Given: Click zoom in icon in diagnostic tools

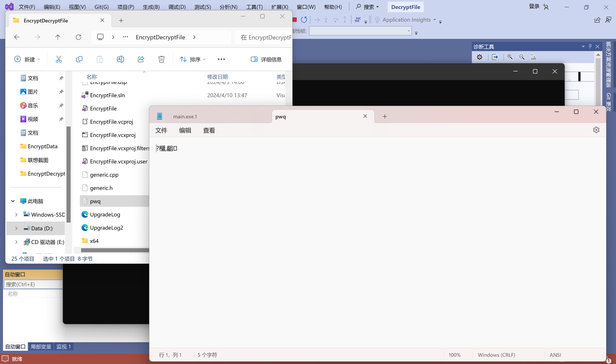Looking at the screenshot, I should [510, 57].
